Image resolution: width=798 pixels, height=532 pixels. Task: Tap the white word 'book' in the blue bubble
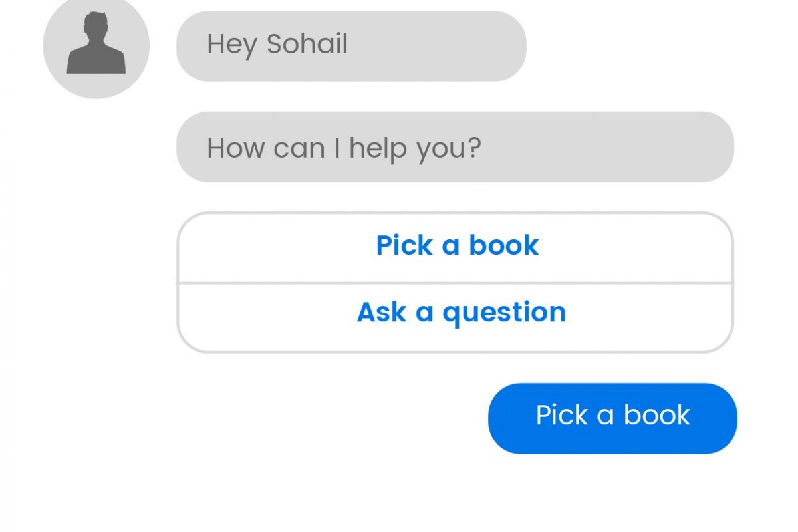[x=657, y=415]
